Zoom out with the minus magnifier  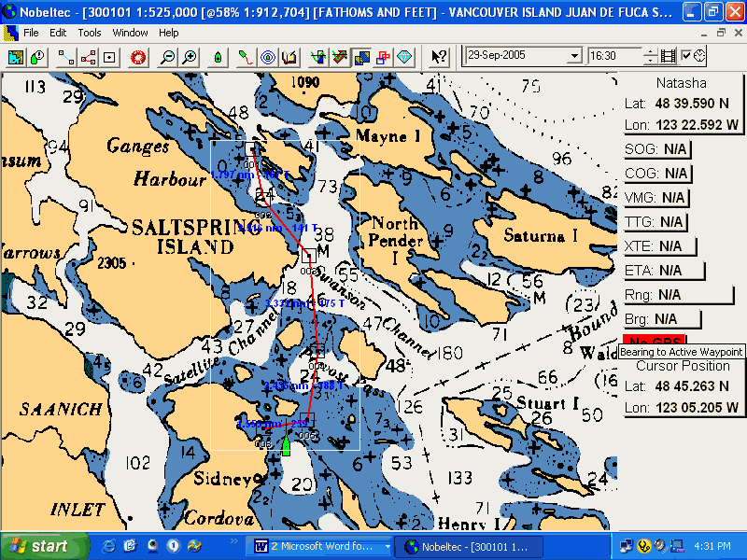tap(167, 57)
